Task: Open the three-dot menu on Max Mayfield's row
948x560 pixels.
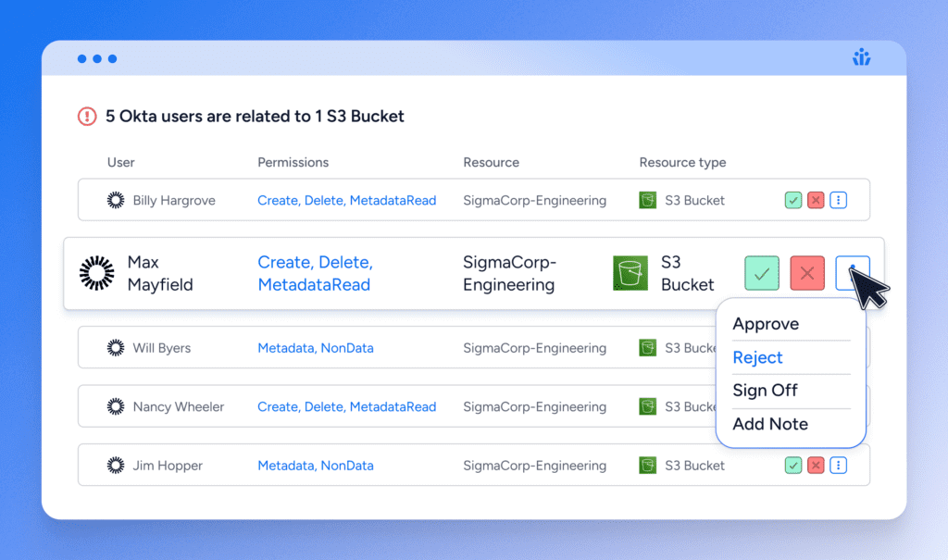Action: (x=853, y=273)
